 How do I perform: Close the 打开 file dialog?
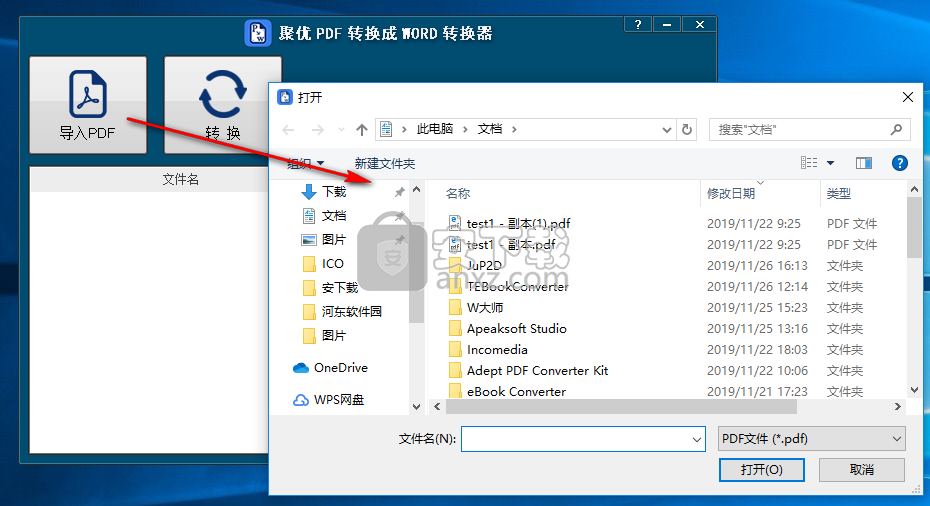(907, 97)
